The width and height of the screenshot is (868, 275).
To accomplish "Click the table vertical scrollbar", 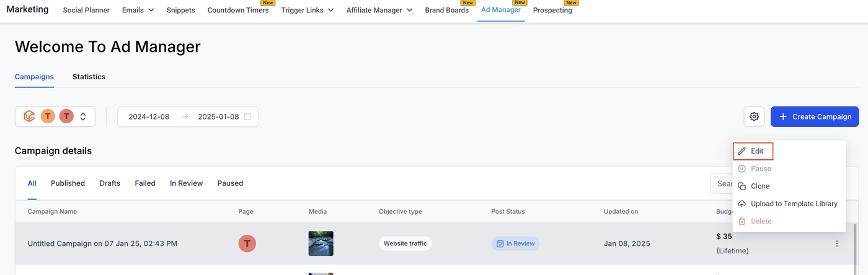I will click(x=856, y=249).
